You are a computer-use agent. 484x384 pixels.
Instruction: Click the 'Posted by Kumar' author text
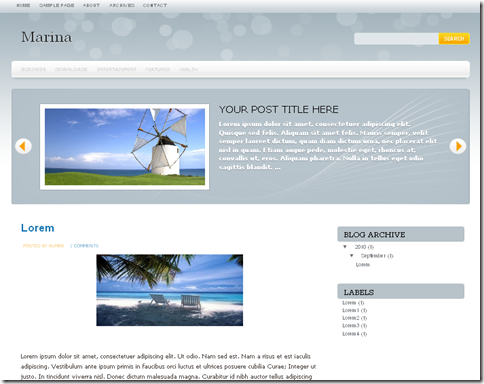(x=43, y=246)
